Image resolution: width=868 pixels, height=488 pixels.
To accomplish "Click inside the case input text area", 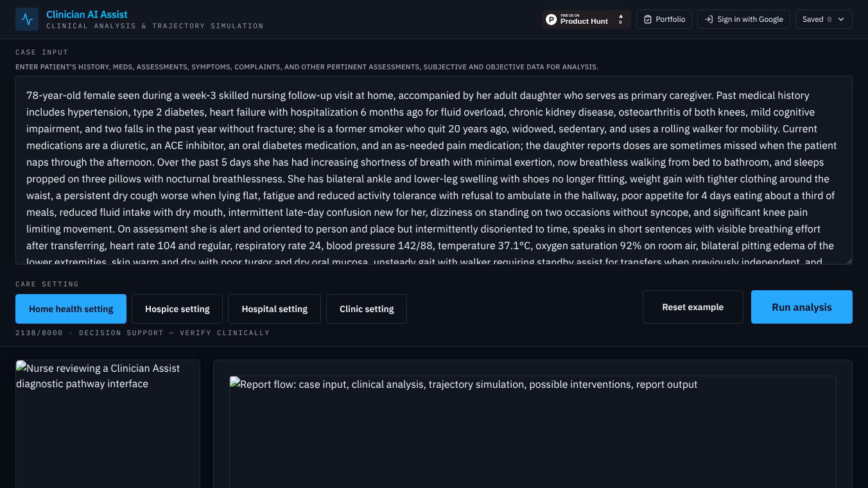I will coord(433,170).
